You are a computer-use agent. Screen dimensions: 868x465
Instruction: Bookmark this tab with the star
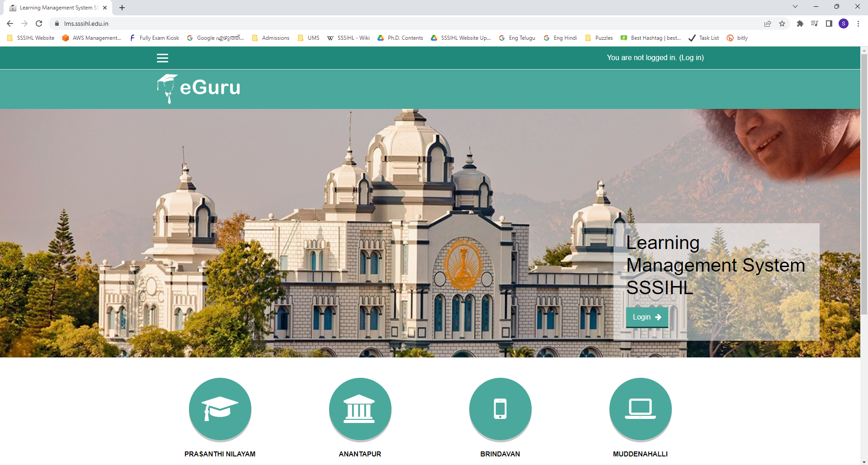[x=782, y=23]
